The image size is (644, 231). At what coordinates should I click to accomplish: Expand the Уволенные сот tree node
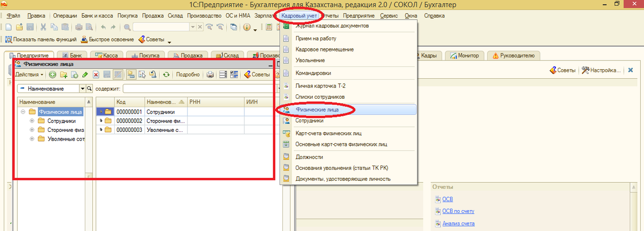[32, 139]
